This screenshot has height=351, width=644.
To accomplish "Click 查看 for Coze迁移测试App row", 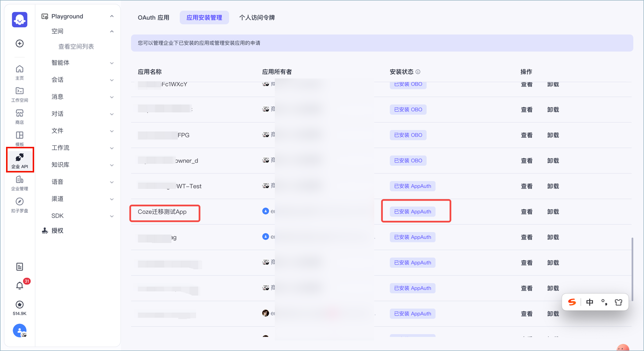I will pos(526,212).
